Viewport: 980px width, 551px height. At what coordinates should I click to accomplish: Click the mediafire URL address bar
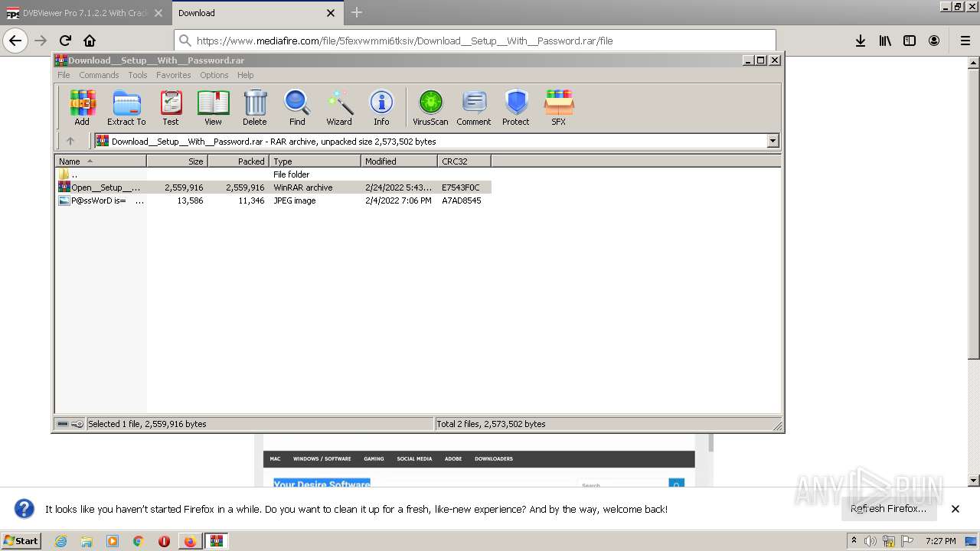pos(475,41)
